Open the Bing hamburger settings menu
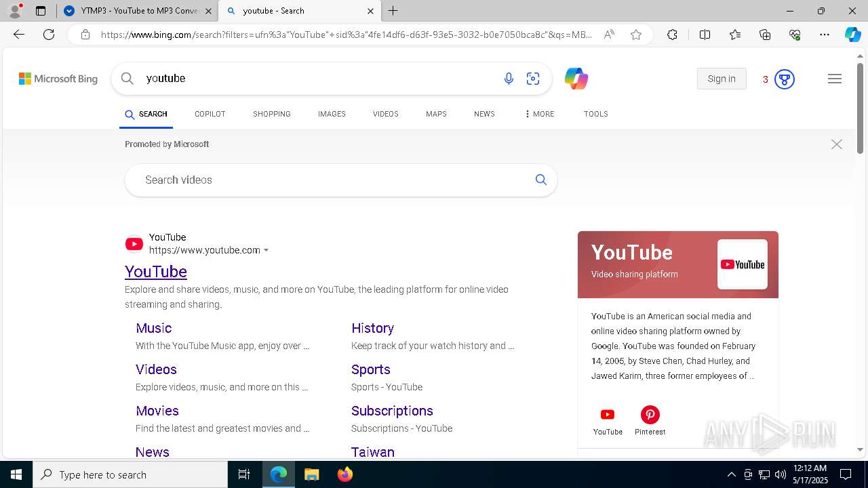This screenshot has width=868, height=488. 835,79
